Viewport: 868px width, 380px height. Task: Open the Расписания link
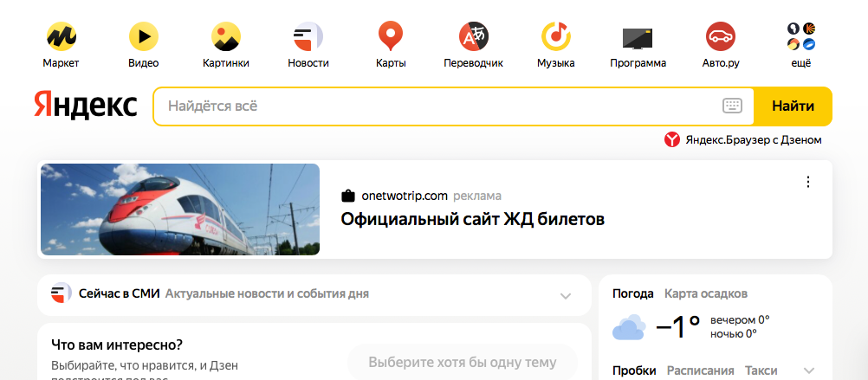(700, 370)
